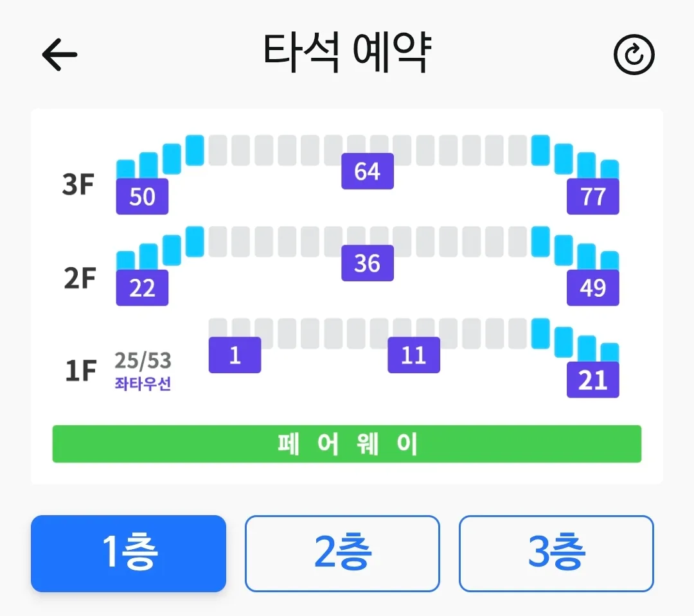This screenshot has width=694, height=616.
Task: Tap the 좌타우선 label on 1F
Action: pyautogui.click(x=143, y=383)
